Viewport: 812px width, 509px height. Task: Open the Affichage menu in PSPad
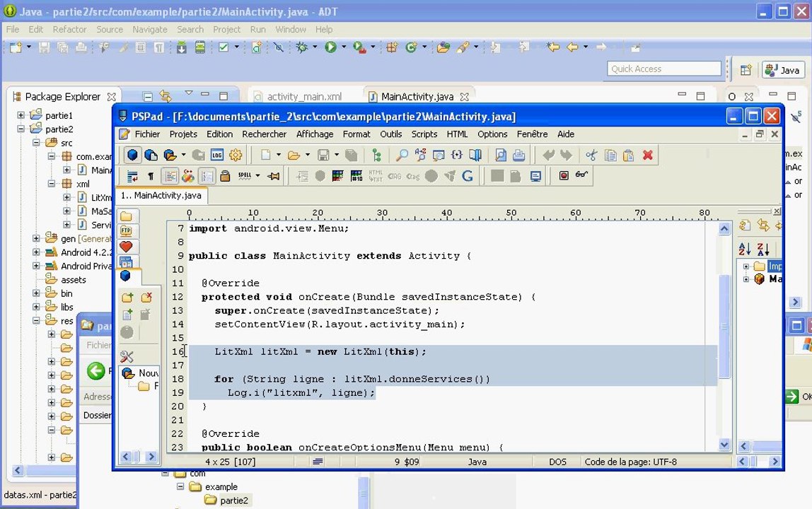pyautogui.click(x=315, y=134)
